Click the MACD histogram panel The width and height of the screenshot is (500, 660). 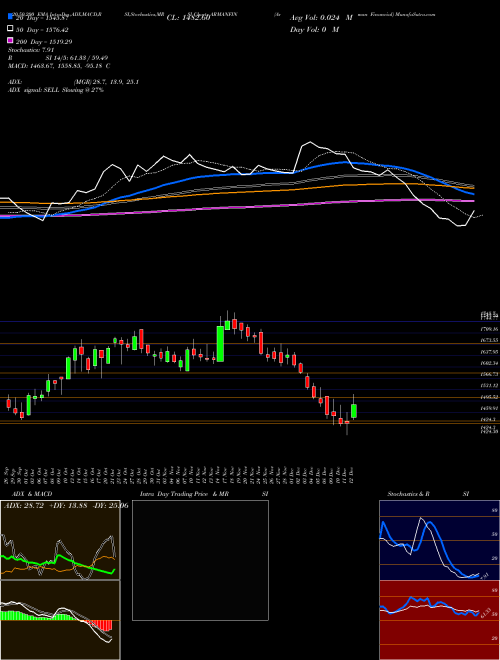[x=60, y=620]
